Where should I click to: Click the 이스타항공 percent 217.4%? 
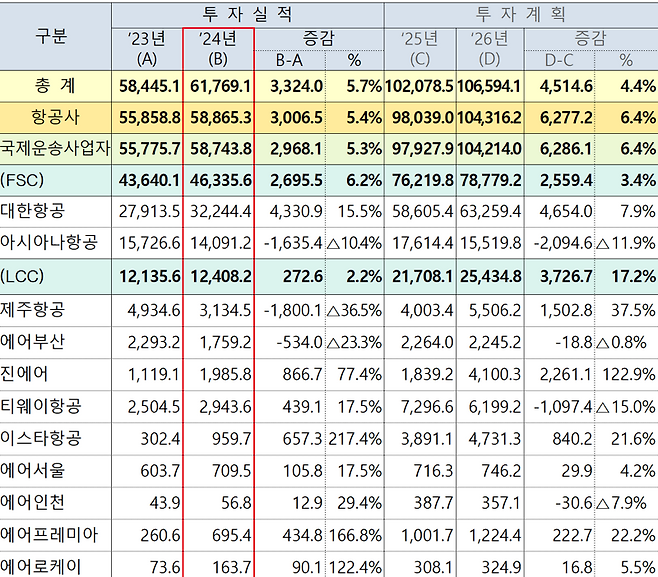tap(355, 439)
